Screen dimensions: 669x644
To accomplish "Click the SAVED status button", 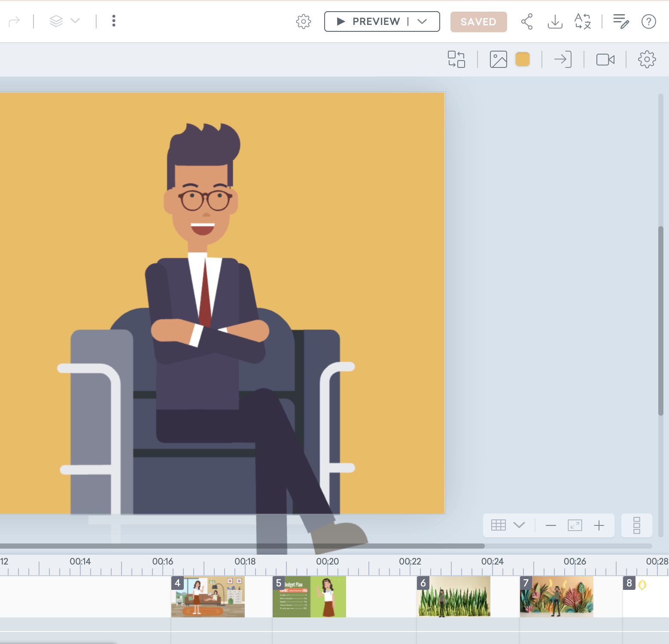I will [478, 21].
